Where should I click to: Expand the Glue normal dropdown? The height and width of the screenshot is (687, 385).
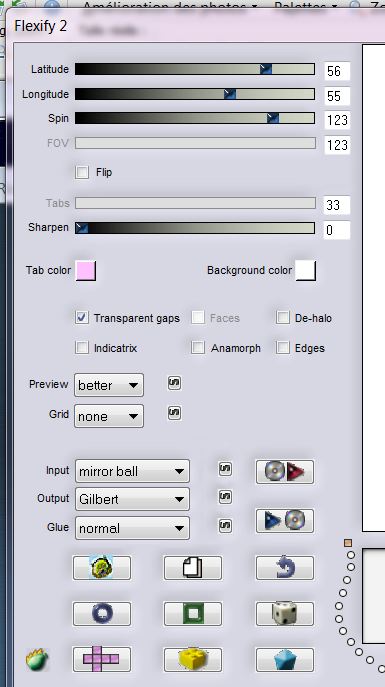[132, 528]
